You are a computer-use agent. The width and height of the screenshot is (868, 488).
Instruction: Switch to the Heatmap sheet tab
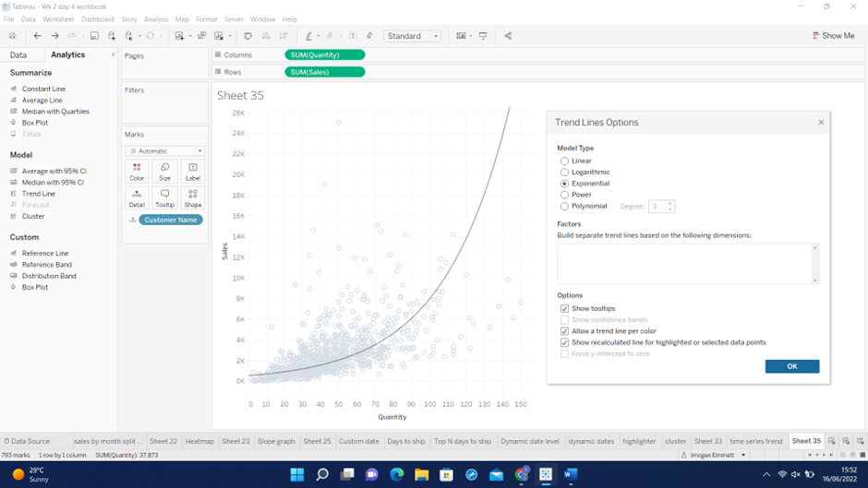pyautogui.click(x=199, y=442)
